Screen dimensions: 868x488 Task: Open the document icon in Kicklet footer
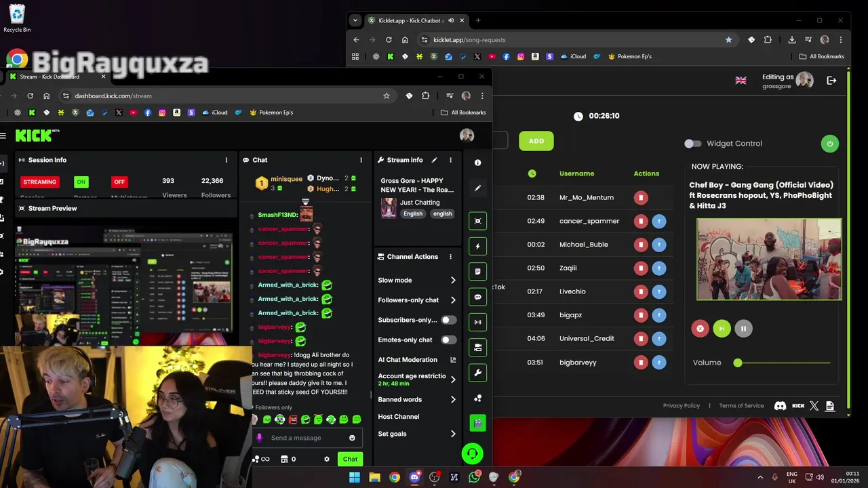pos(830,406)
